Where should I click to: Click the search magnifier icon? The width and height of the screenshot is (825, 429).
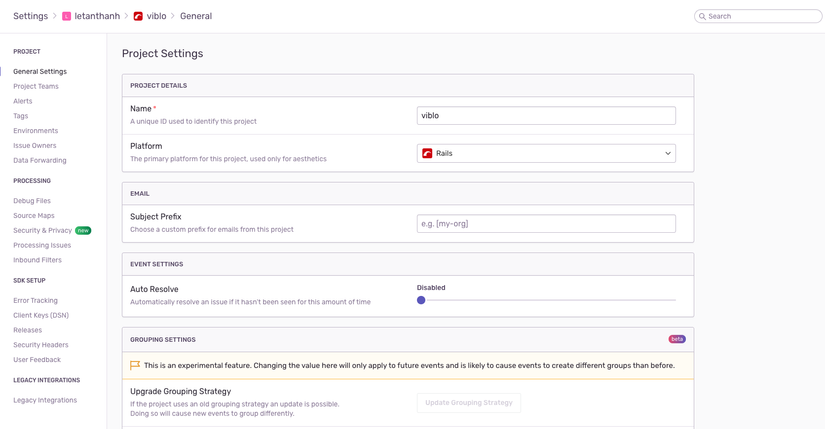pos(702,16)
